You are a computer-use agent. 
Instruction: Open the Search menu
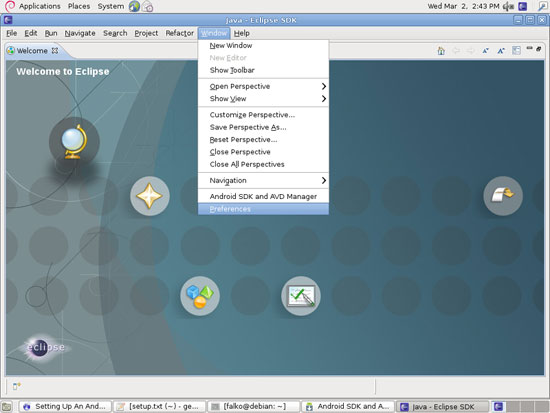tap(115, 33)
